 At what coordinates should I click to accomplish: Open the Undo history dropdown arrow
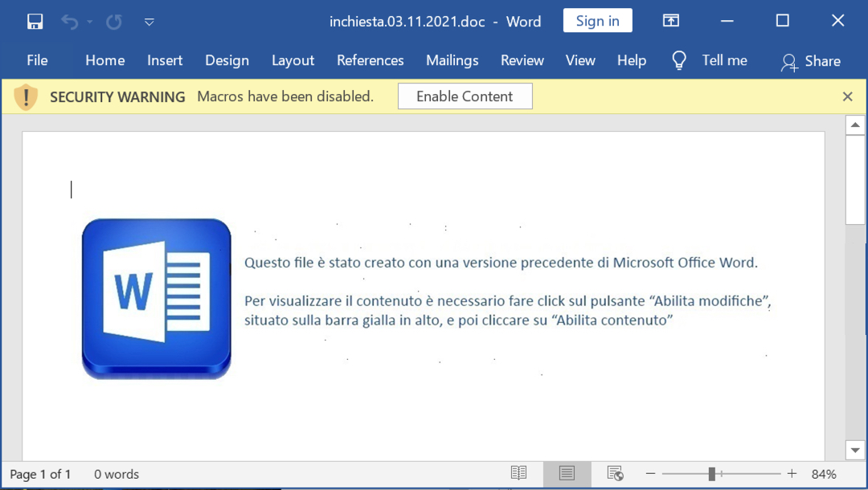click(90, 22)
